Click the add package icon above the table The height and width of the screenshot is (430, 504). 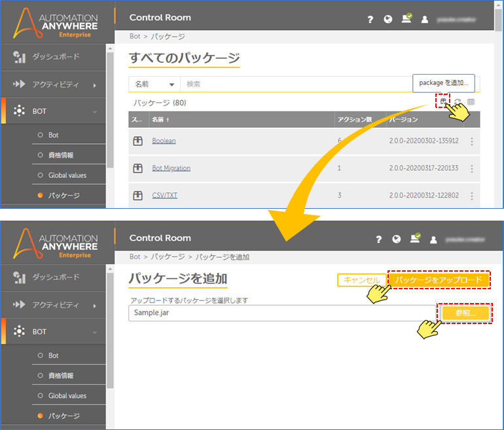point(443,101)
